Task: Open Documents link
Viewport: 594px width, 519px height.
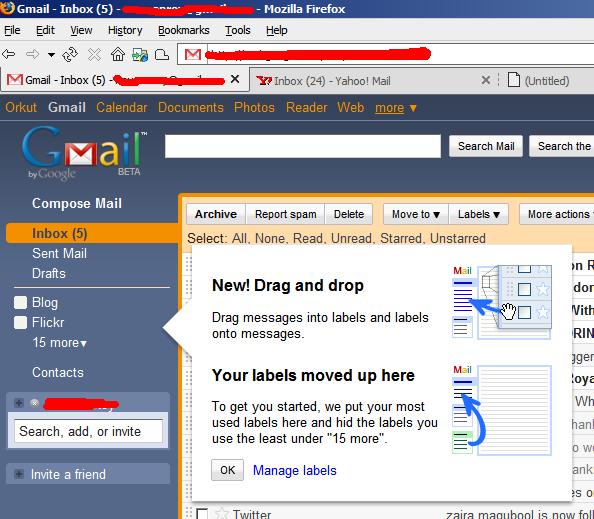Action: pos(191,107)
